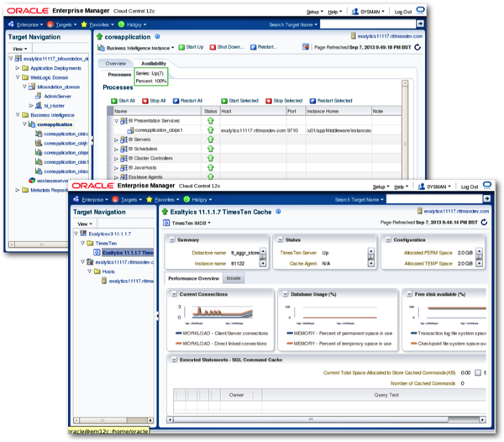Click the SYSMAN user icon in front window
Image resolution: width=504 pixels, height=442 pixels.
pos(421,187)
